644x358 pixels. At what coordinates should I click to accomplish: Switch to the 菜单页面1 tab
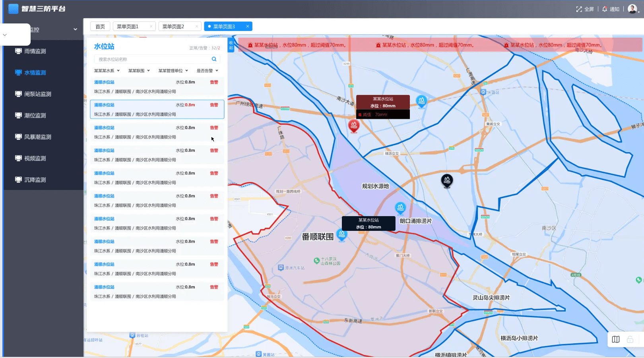point(128,27)
